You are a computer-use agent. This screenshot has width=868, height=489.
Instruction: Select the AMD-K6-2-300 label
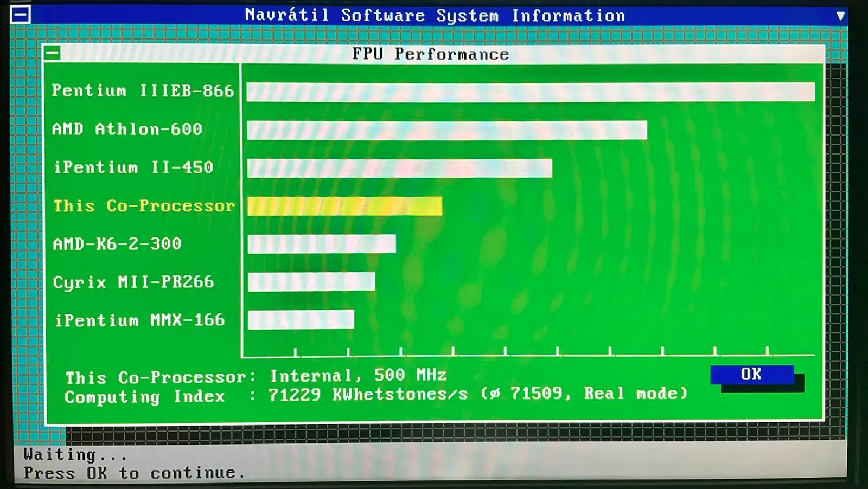pyautogui.click(x=117, y=244)
